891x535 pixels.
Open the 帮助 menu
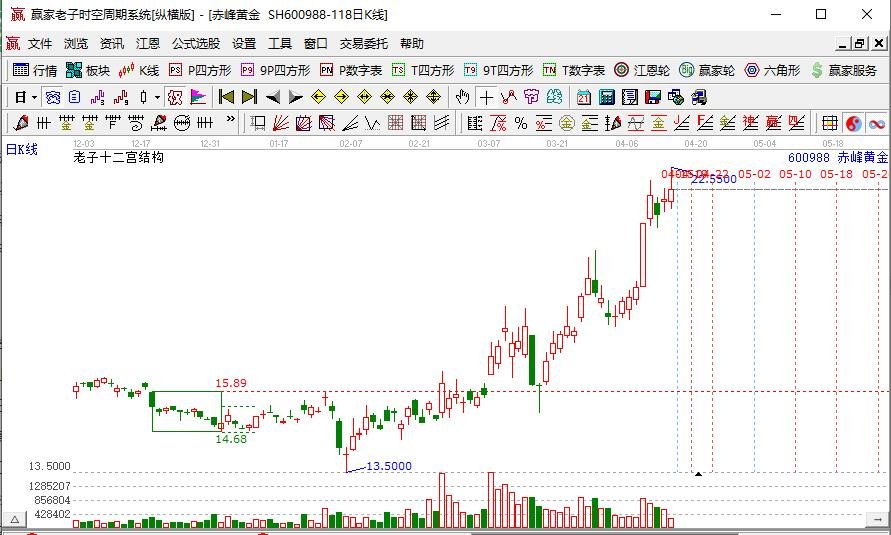coord(412,44)
